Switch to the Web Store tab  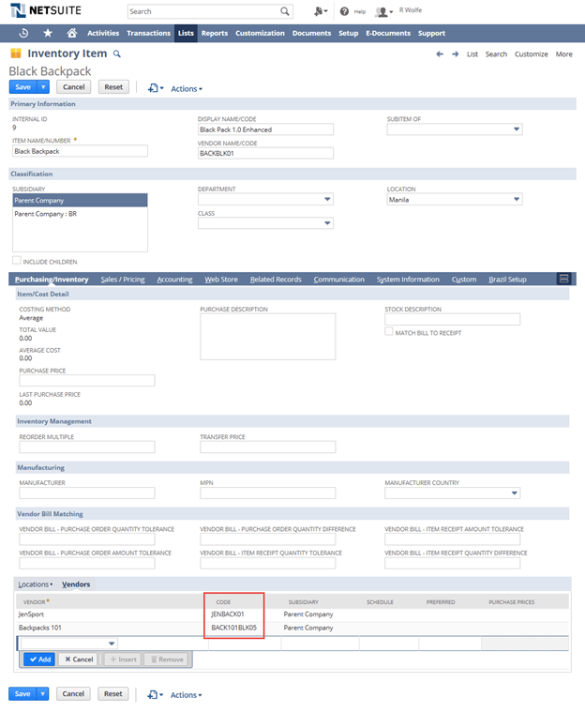pos(221,279)
